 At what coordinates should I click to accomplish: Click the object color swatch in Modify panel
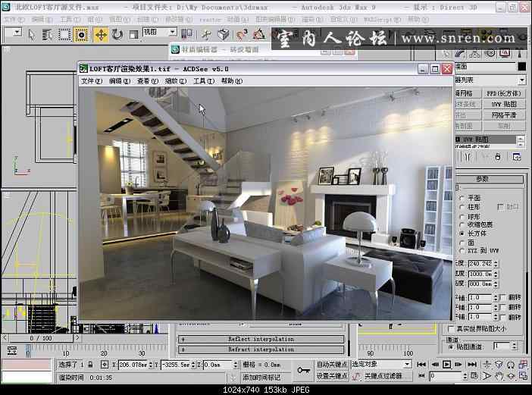tap(522, 67)
